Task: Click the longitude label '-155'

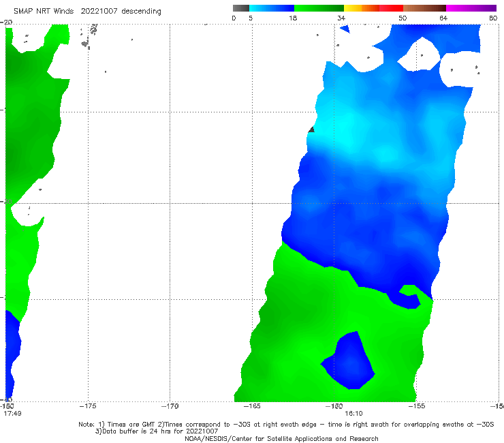Action: pos(417,406)
